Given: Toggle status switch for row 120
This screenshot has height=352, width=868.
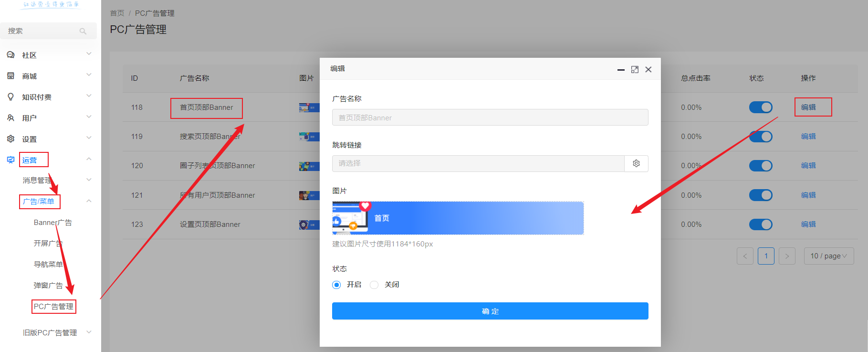Looking at the screenshot, I should (761, 166).
